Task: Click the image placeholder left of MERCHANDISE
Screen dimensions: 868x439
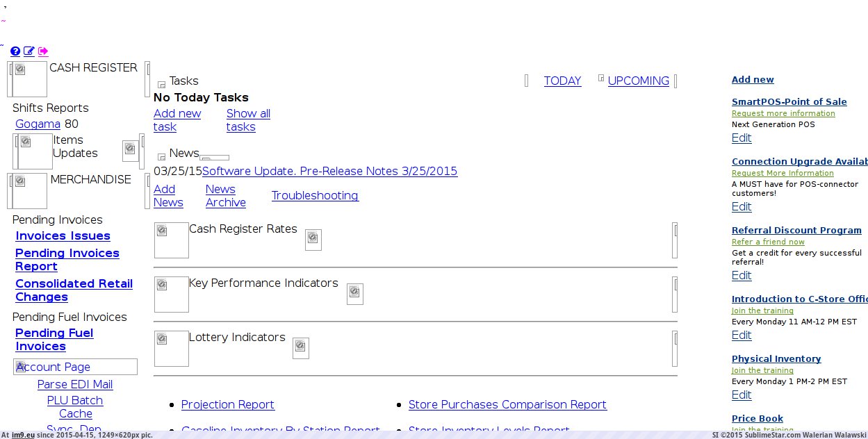Action: 29,190
